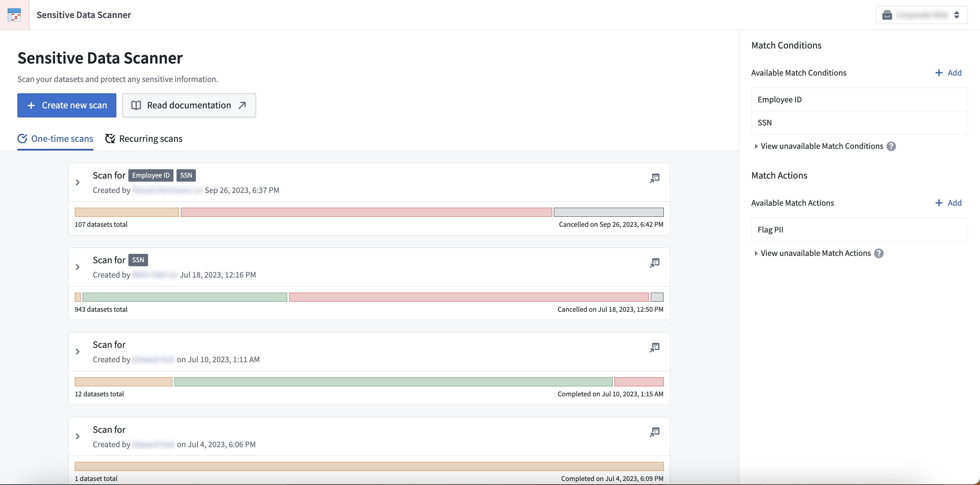980x485 pixels.
Task: Open the workspace selector dropdown at top right
Action: (x=922, y=15)
